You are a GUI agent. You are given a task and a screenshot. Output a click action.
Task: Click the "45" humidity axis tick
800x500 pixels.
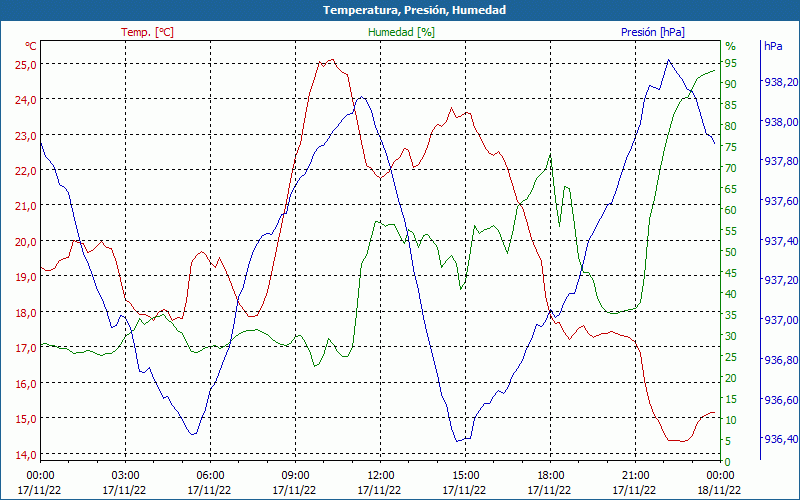pyautogui.click(x=731, y=273)
